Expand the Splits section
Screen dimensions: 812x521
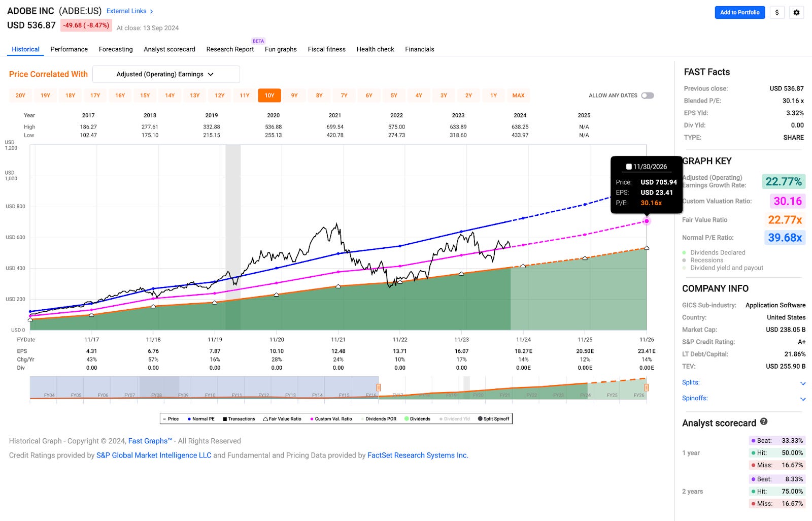coord(803,383)
